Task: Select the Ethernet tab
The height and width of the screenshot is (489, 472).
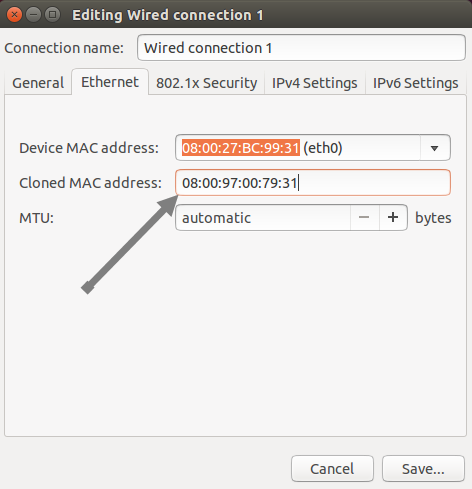Action: [x=110, y=82]
